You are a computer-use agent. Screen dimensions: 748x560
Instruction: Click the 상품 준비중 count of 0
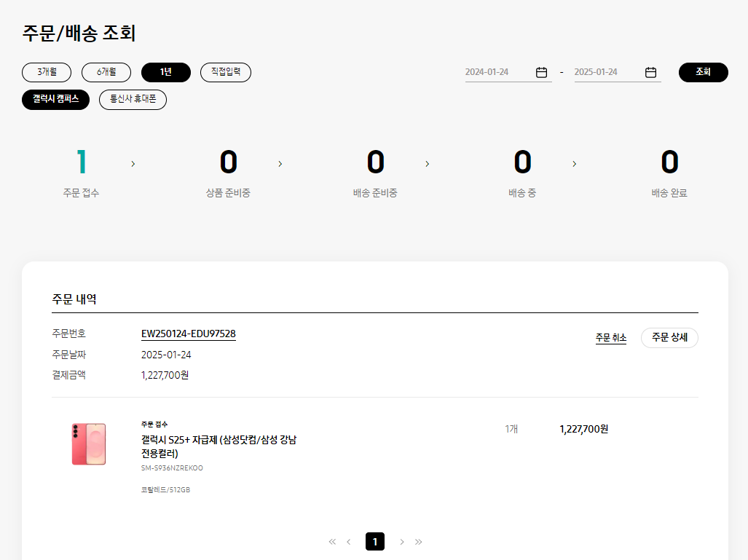tap(229, 161)
